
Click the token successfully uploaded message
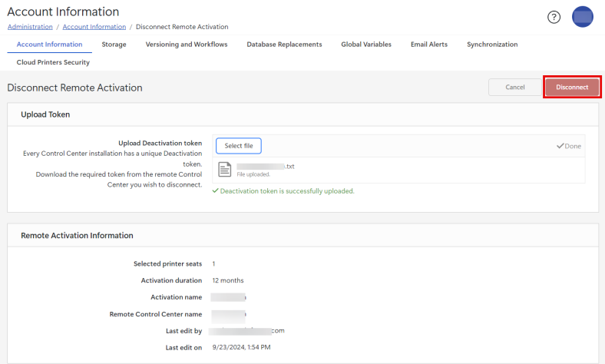pos(286,190)
